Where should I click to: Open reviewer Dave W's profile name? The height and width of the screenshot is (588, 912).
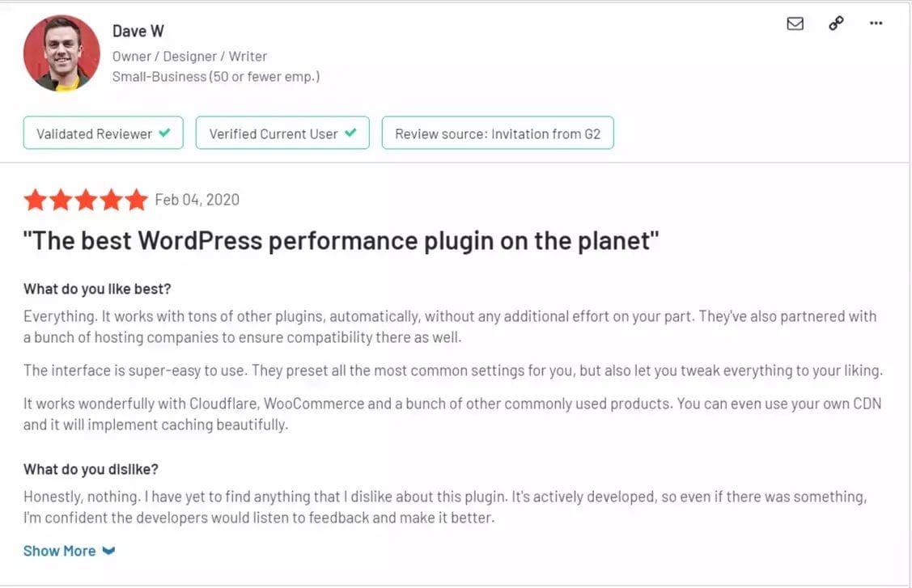(x=138, y=31)
